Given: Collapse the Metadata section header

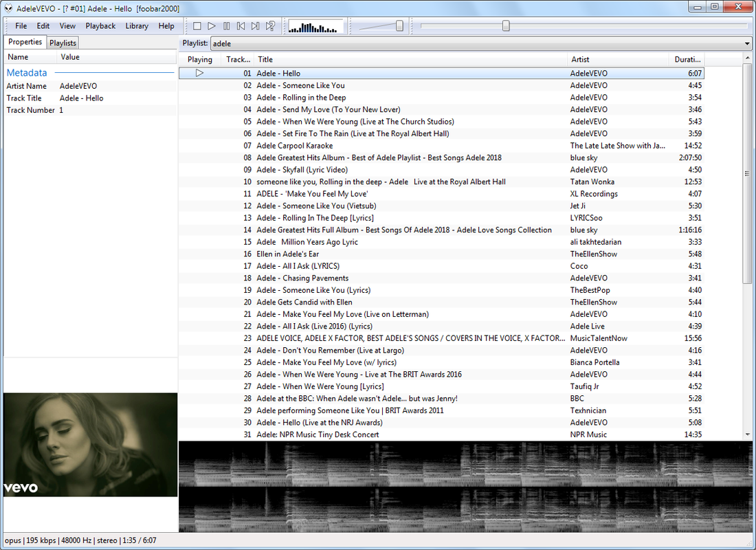Looking at the screenshot, I should (x=90, y=73).
